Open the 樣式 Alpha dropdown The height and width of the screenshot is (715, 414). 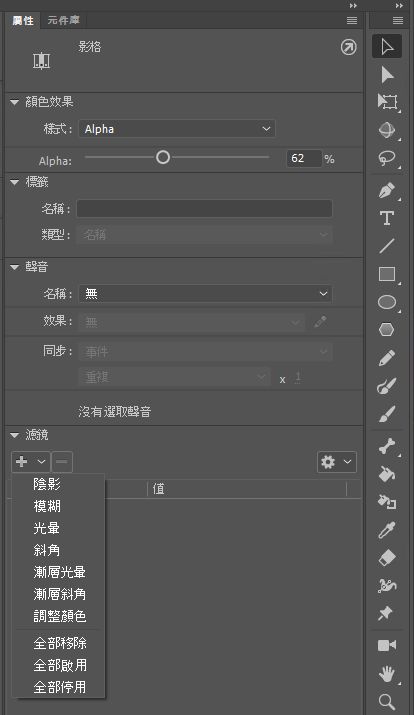tap(177, 129)
